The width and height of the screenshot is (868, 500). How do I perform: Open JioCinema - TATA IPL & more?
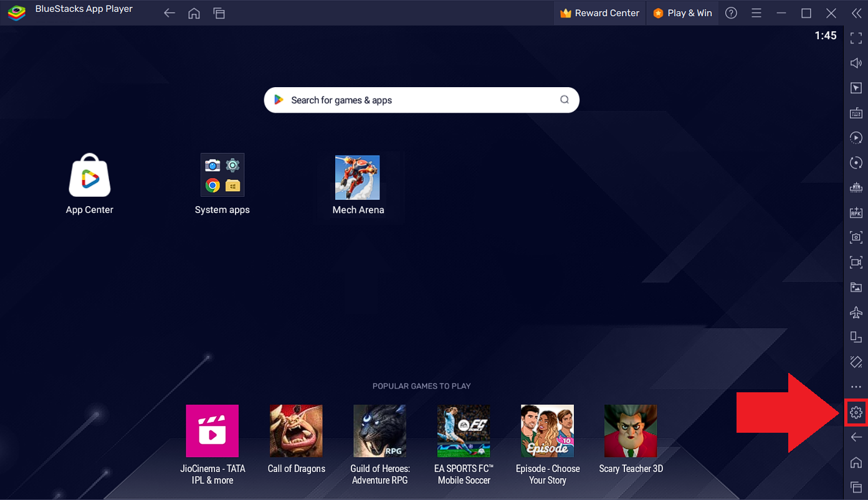point(212,445)
